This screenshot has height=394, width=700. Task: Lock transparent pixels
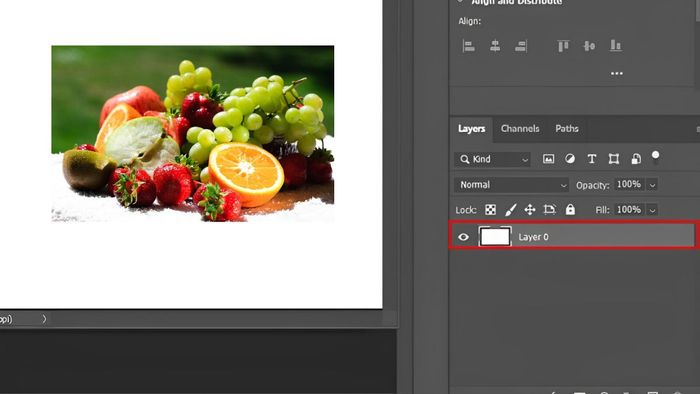490,210
